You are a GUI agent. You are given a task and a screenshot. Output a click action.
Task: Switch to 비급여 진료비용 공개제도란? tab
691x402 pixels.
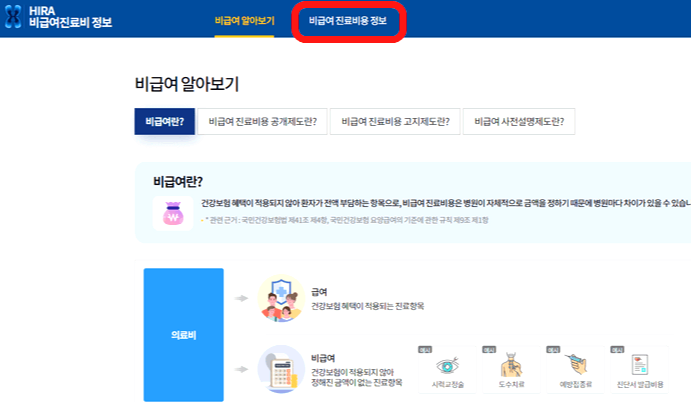point(262,122)
